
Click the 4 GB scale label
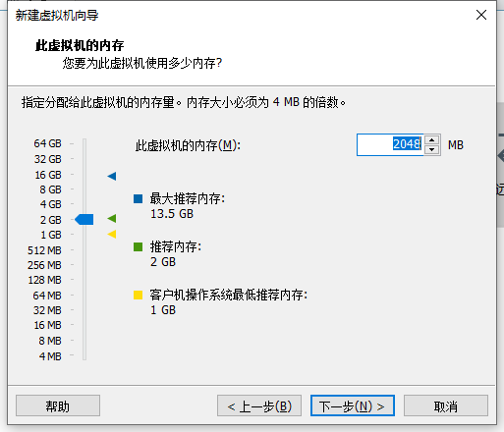pos(50,204)
